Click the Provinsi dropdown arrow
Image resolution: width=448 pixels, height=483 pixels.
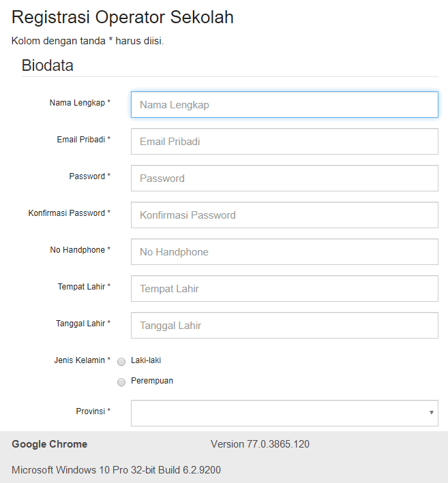432,412
